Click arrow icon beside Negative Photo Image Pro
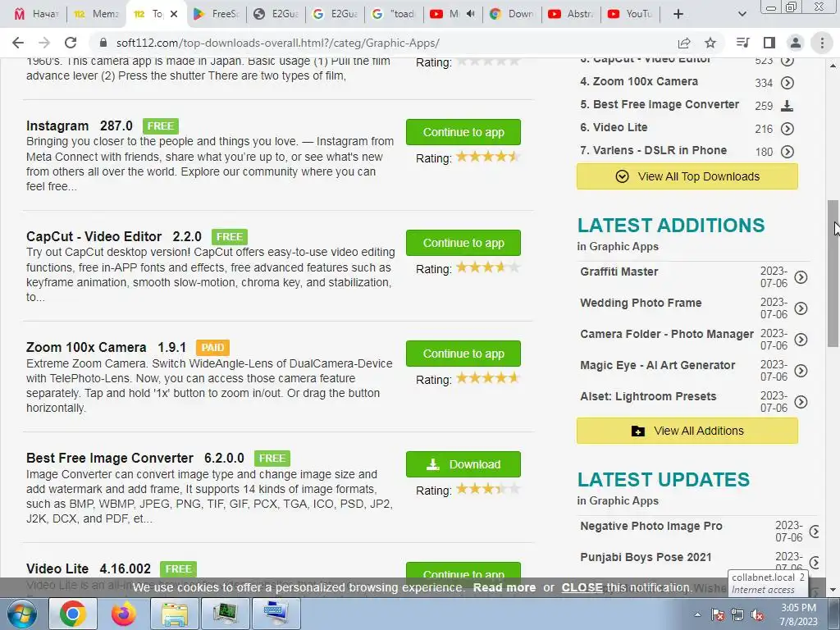This screenshot has height=630, width=840. click(815, 532)
